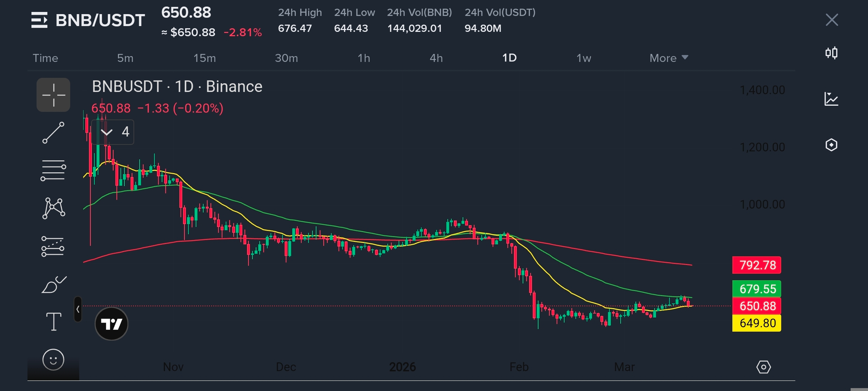The height and width of the screenshot is (391, 868).
Task: Open the forecasting and measurement tool
Action: click(53, 247)
